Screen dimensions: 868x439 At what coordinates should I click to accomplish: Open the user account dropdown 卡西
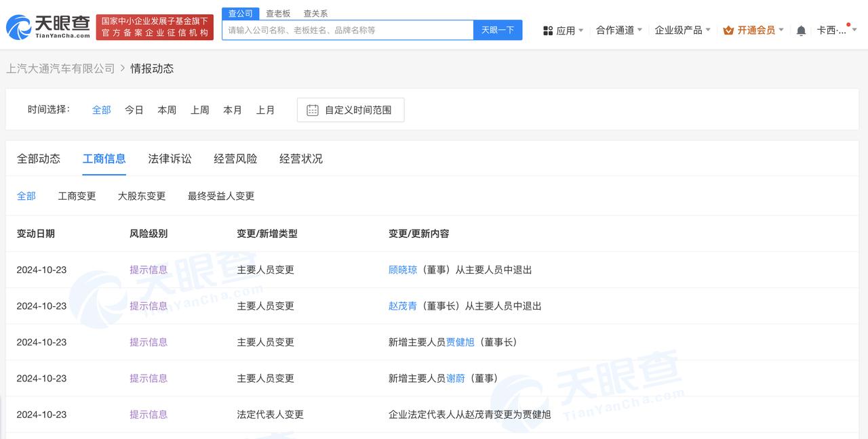point(837,30)
